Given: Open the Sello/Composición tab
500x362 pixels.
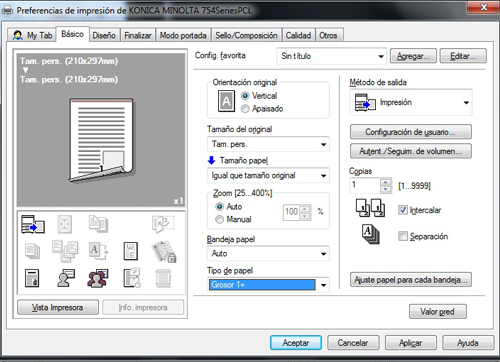Looking at the screenshot, I should coord(246,35).
